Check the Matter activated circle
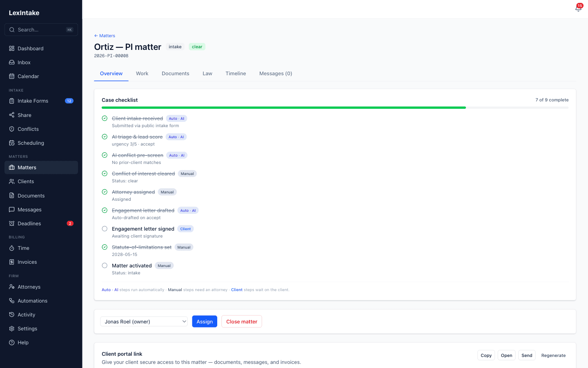 [x=105, y=265]
